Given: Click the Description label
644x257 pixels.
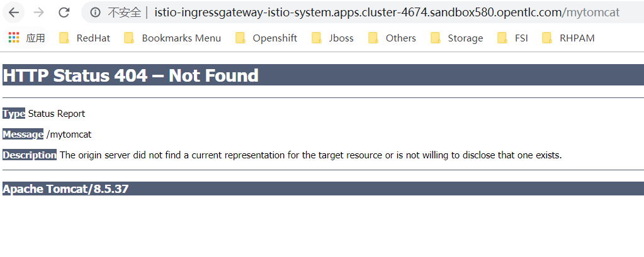Looking at the screenshot, I should (30, 155).
